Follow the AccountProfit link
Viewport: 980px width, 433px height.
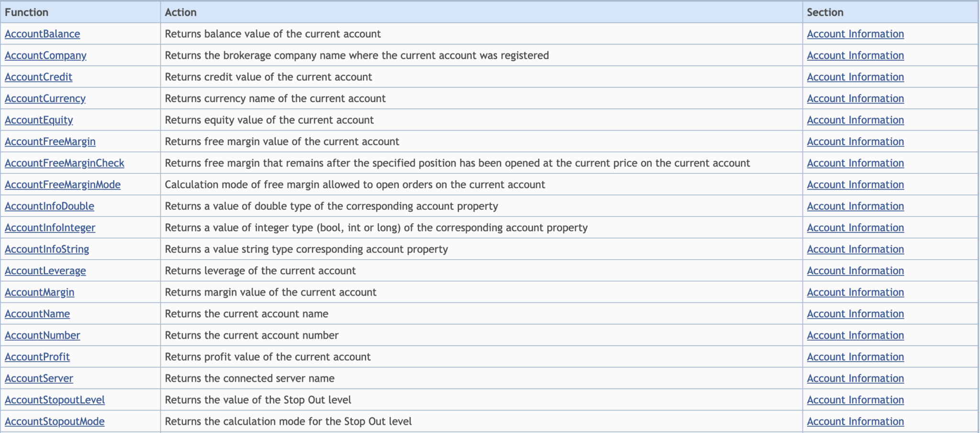pyautogui.click(x=37, y=357)
